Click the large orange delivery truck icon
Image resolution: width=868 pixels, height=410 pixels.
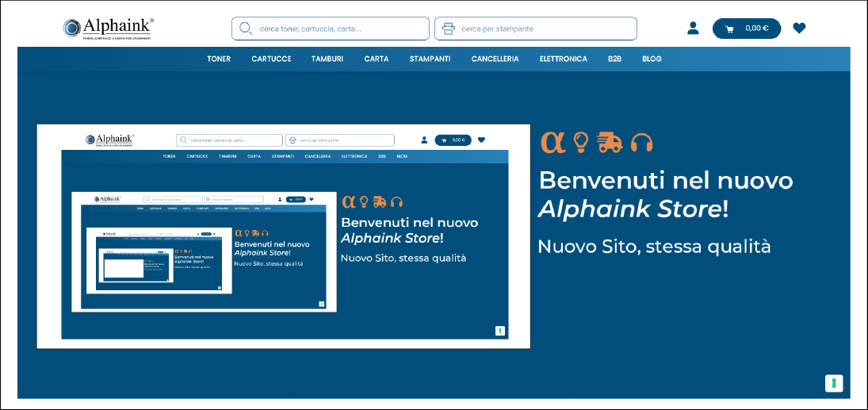(x=610, y=142)
